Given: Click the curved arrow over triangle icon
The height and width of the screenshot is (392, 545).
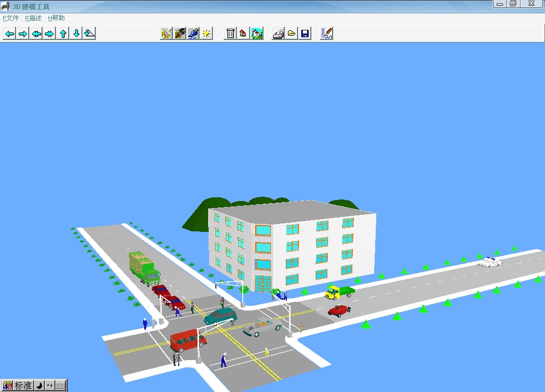Looking at the screenshot, I should point(89,34).
